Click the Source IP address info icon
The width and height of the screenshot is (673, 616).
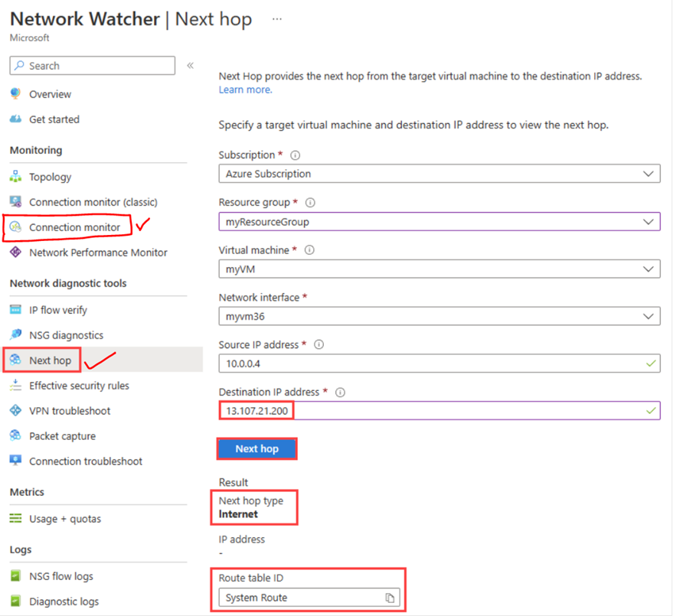coord(319,344)
